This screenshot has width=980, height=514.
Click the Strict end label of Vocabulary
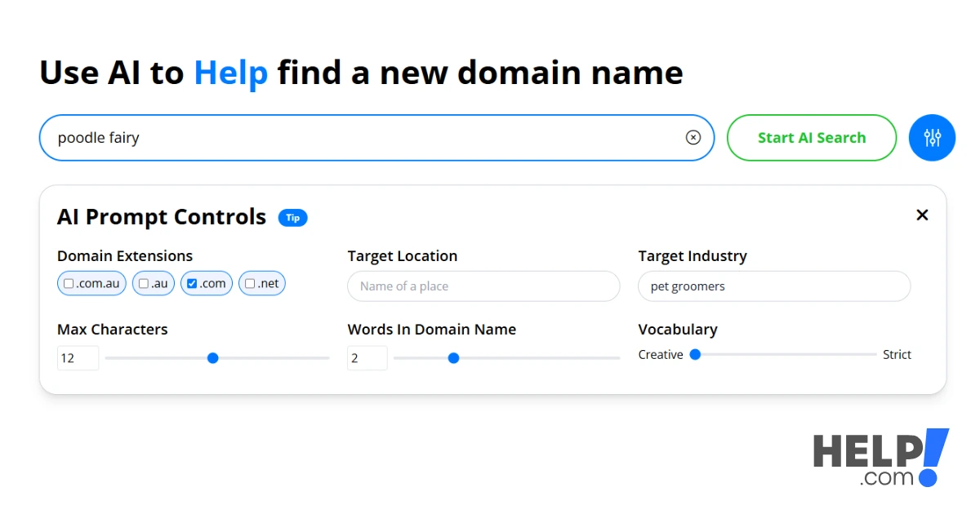coord(897,355)
